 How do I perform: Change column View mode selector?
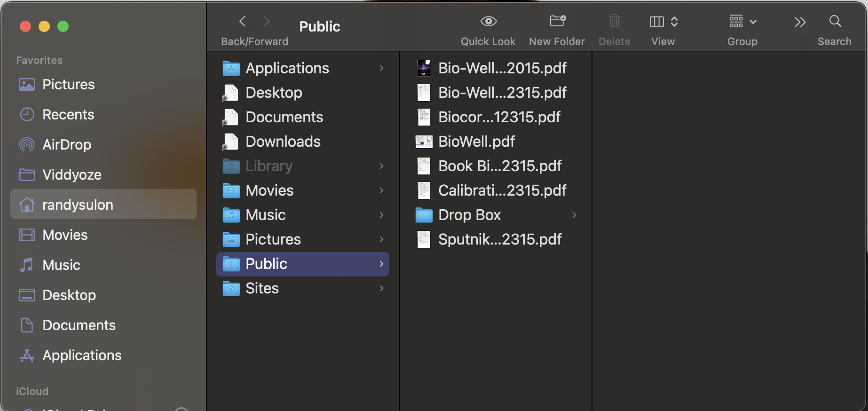pyautogui.click(x=663, y=22)
